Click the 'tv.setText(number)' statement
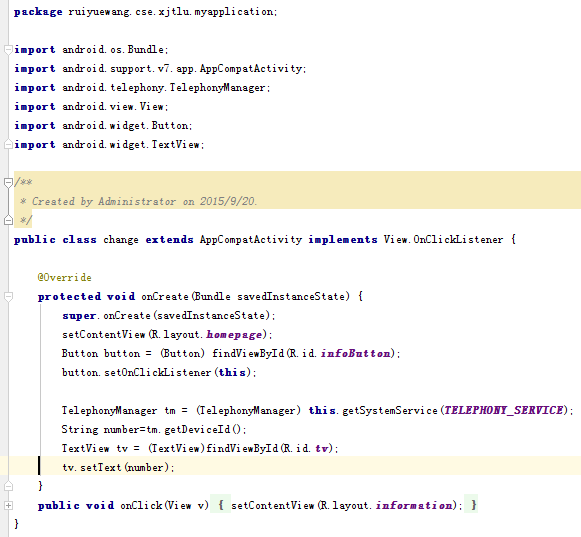Screen dimensions: 581x537 [118, 467]
